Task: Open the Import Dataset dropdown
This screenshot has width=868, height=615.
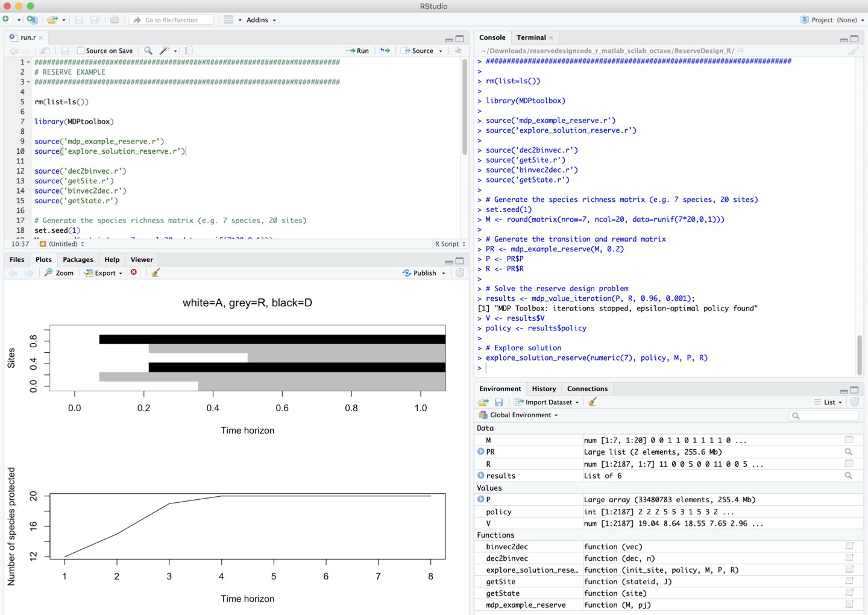Action: [547, 402]
